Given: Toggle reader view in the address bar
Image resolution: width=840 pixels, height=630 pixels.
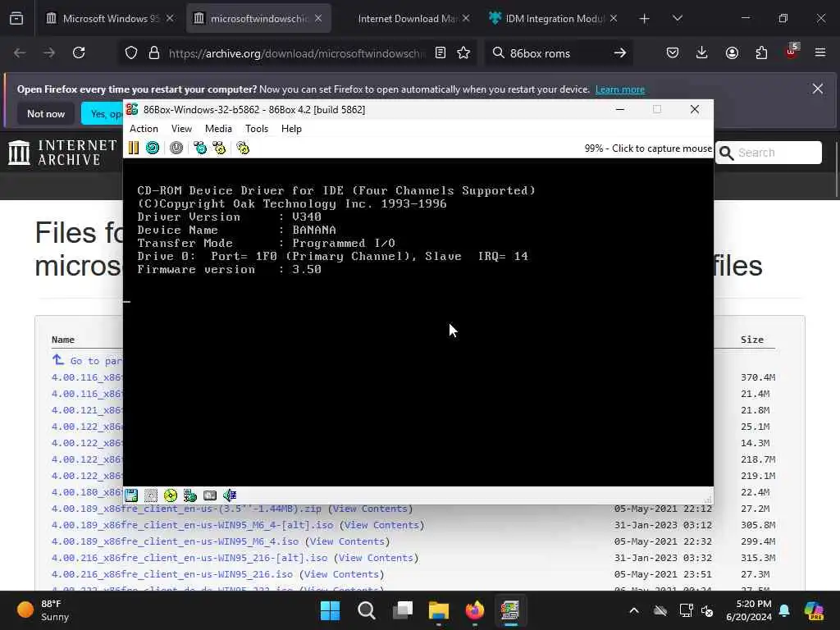Looking at the screenshot, I should [x=441, y=52].
